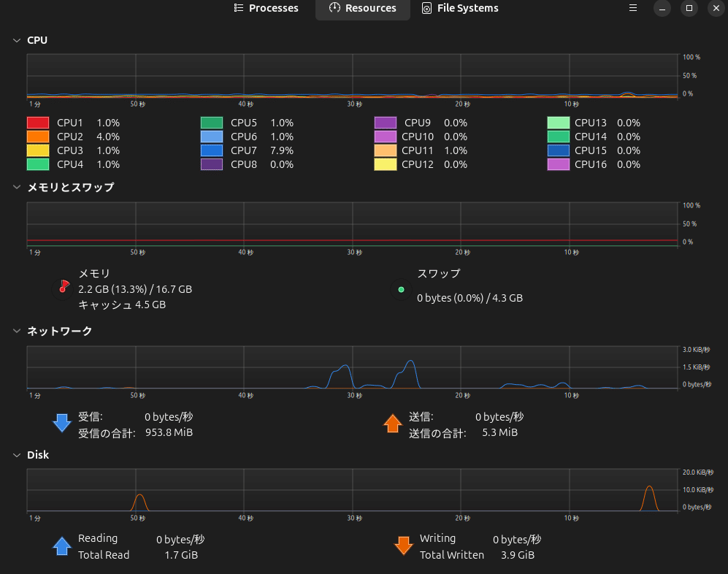Screen dimensions: 728x574
Task: Minimize the System Monitor window
Action: point(662,8)
